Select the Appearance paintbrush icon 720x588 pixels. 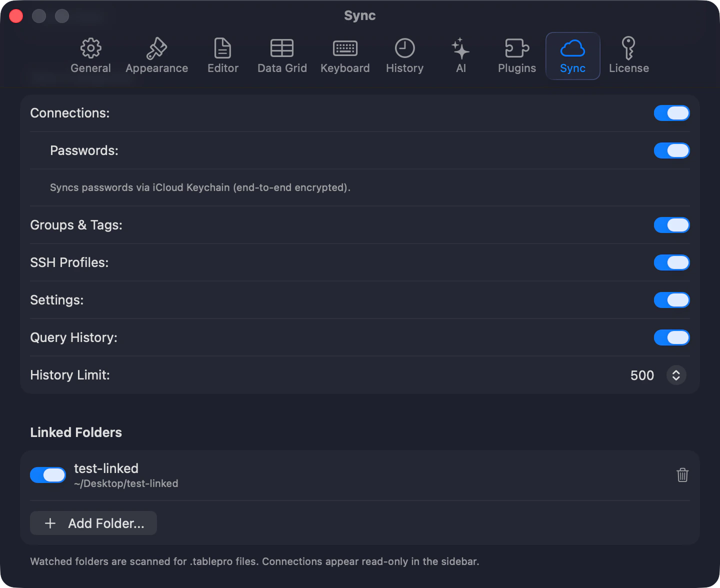click(156, 48)
